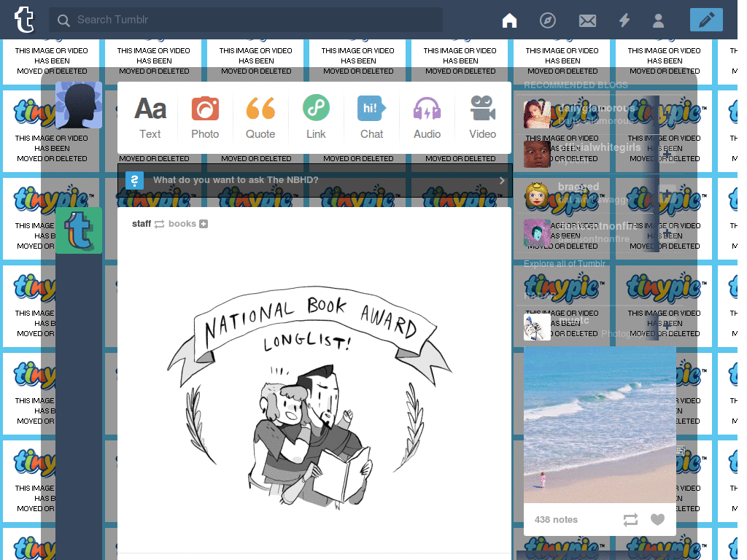Create a new Chat post

[371, 117]
